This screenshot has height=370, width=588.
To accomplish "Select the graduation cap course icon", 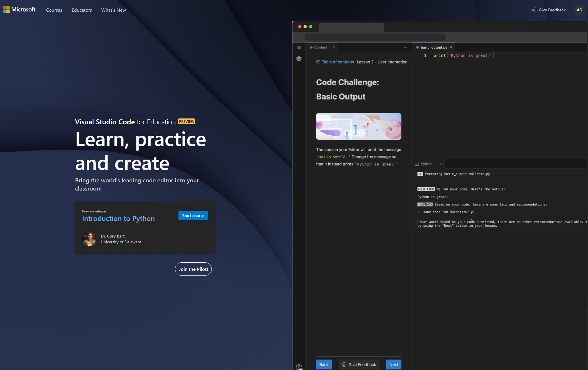I will coord(299,58).
